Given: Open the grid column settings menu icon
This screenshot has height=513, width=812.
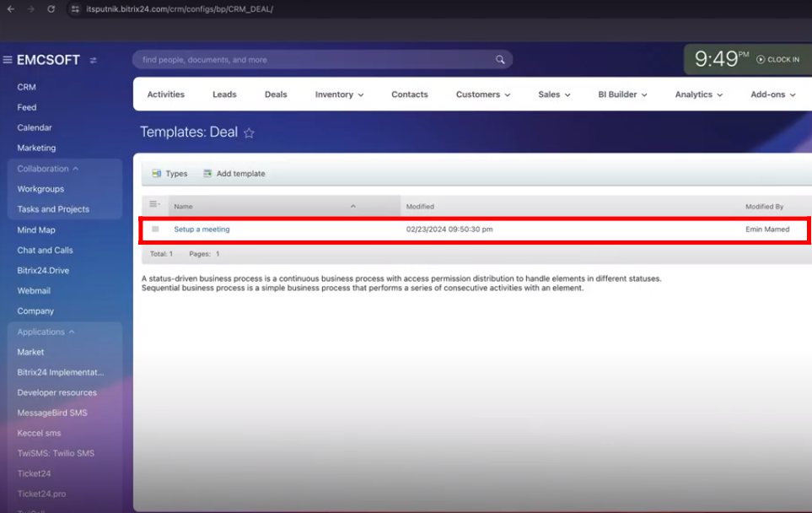Looking at the screenshot, I should 154,205.
